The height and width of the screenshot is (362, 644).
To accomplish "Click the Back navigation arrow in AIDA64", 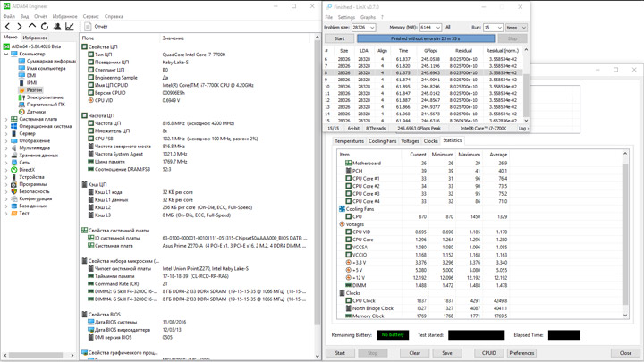I will point(8,27).
